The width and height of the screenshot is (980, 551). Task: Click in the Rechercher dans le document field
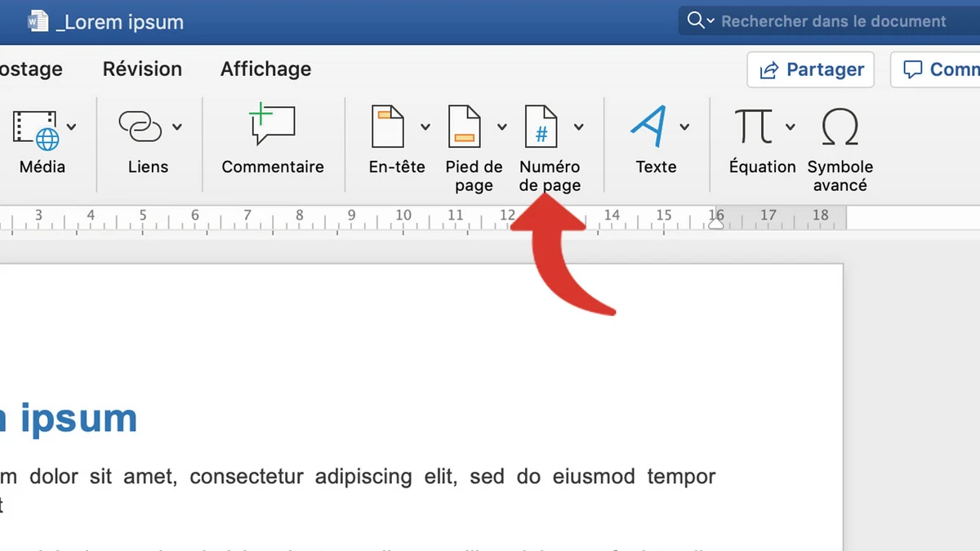(x=833, y=21)
